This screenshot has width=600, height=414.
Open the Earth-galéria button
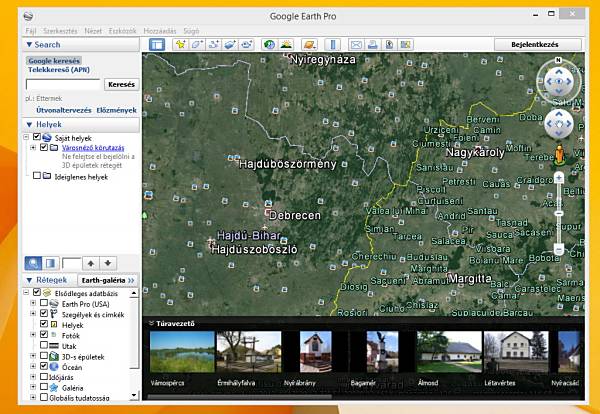point(108,280)
